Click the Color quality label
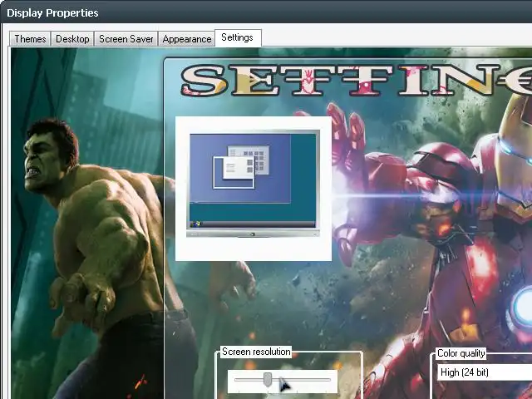532x399 pixels. tap(461, 353)
